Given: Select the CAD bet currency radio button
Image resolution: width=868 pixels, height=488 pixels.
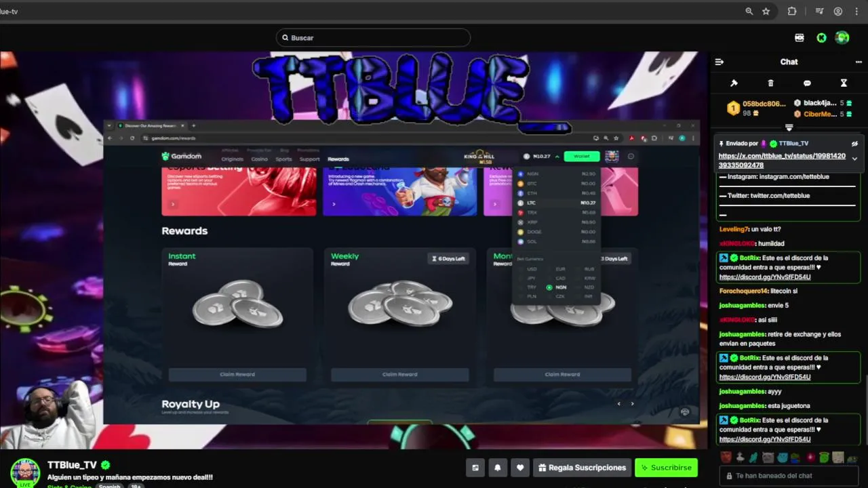Looking at the screenshot, I should (x=549, y=278).
